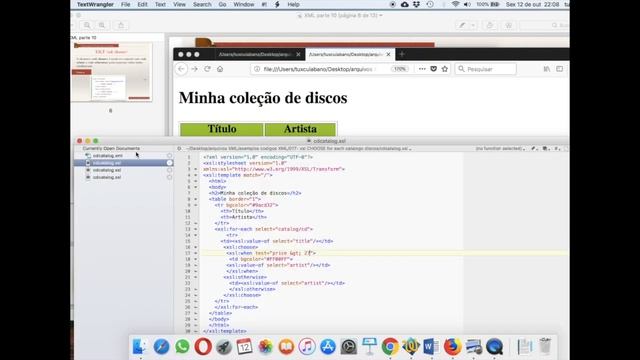The width and height of the screenshot is (640, 360).
Task: Open the Dropbox menu bar icon
Action: pyautogui.click(x=416, y=4)
